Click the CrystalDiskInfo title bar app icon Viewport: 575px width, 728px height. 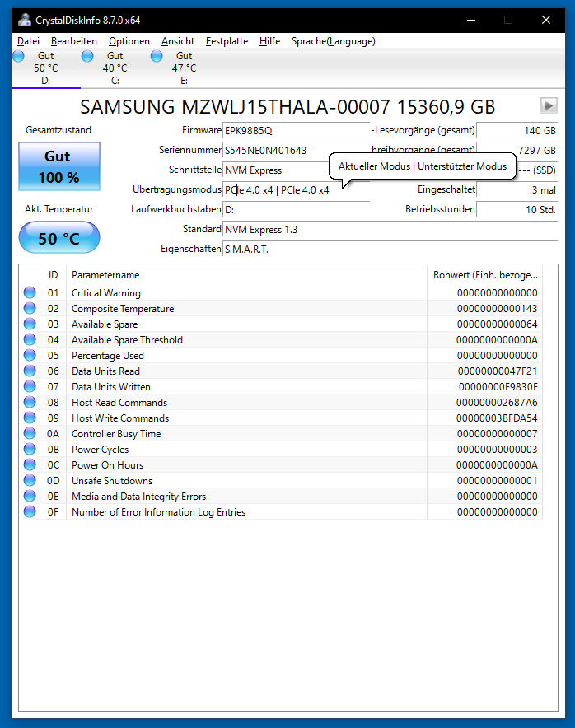25,20
